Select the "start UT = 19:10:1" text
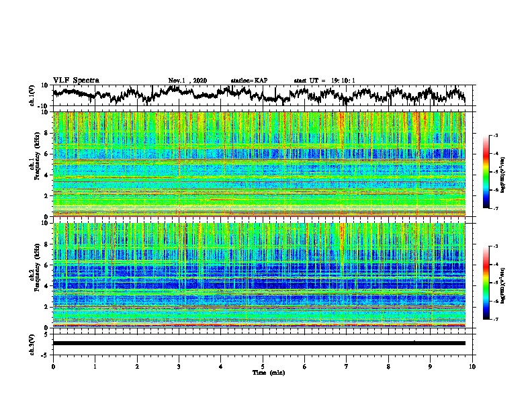Image resolution: width=532 pixels, height=411 pixels. tap(324, 81)
